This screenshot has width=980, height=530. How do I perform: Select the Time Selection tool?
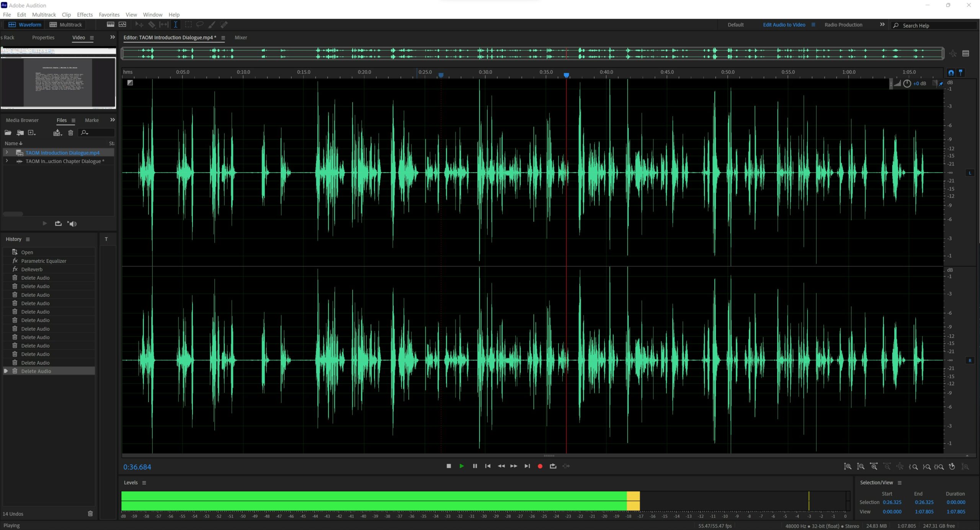click(x=175, y=25)
